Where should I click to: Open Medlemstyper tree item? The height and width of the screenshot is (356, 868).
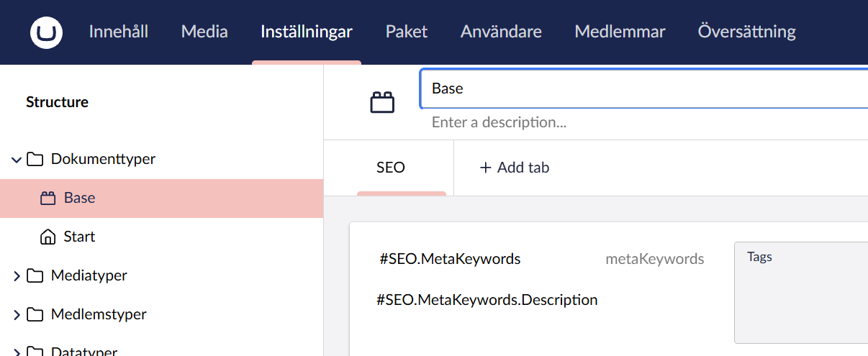tap(99, 314)
